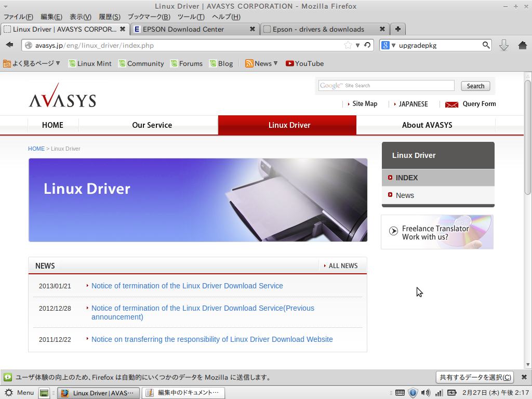Open URL history dropdown arrow

pos(357,45)
